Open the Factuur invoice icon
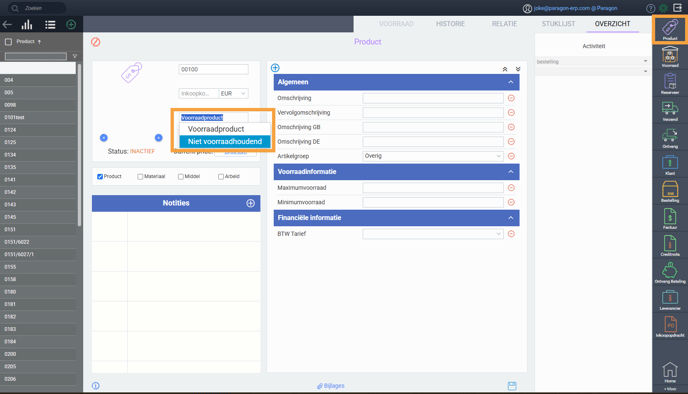This screenshot has height=394, width=688. point(670,219)
